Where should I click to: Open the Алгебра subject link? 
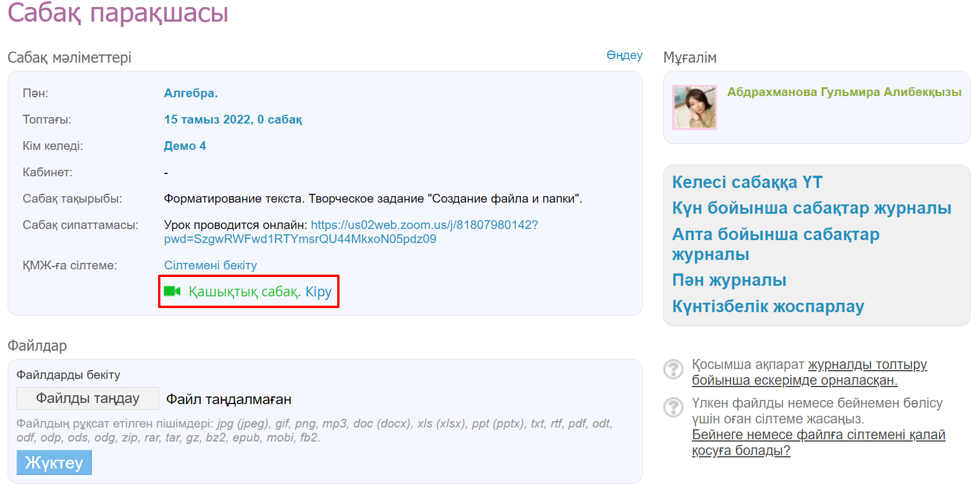click(x=190, y=93)
